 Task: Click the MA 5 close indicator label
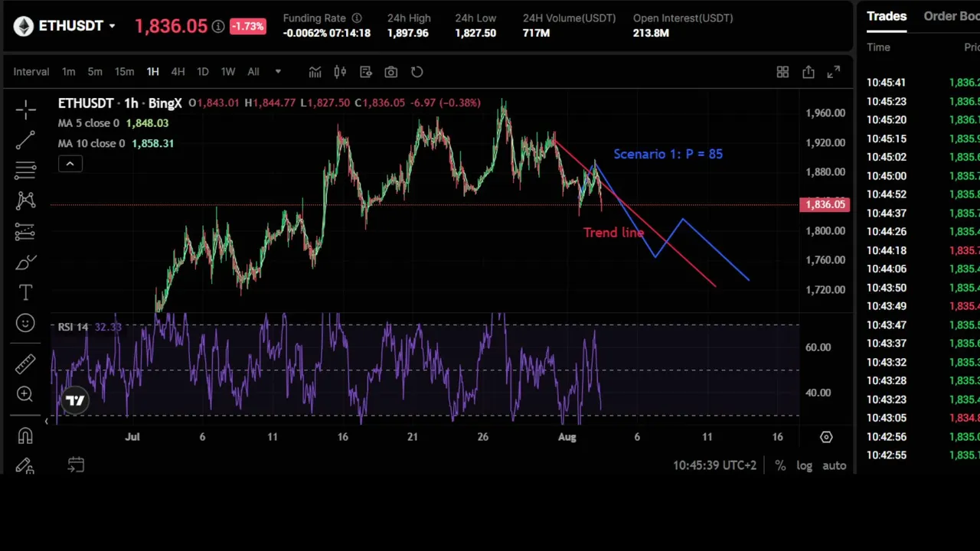(89, 123)
